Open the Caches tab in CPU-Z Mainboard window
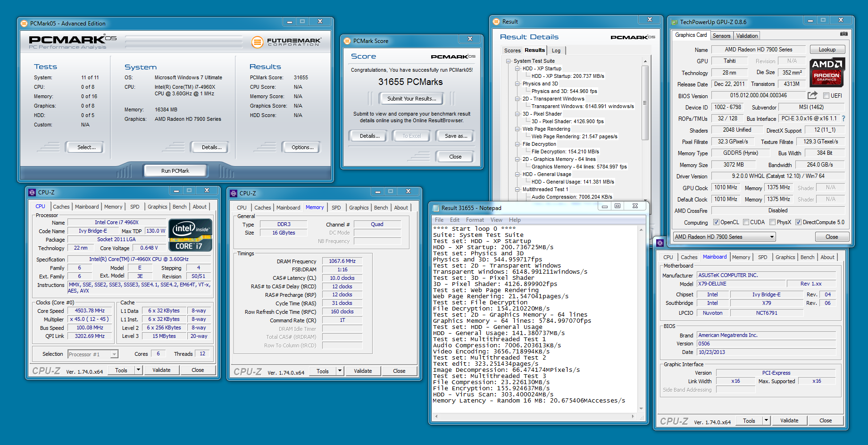 689,257
